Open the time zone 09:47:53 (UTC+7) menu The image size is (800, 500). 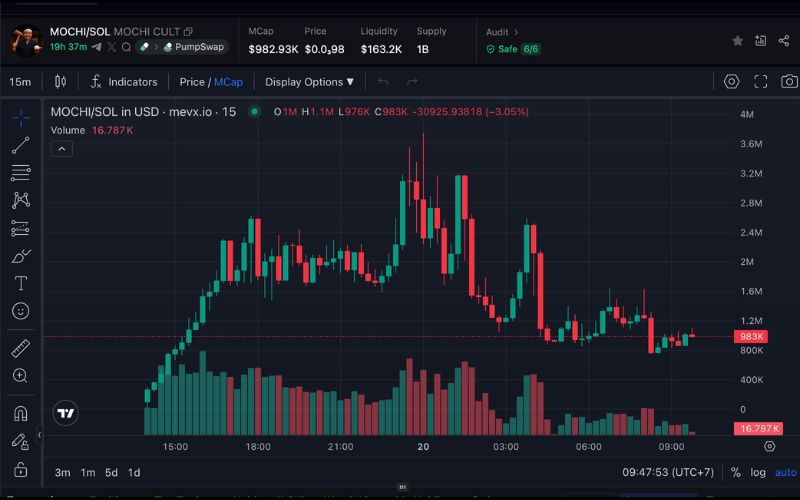668,472
